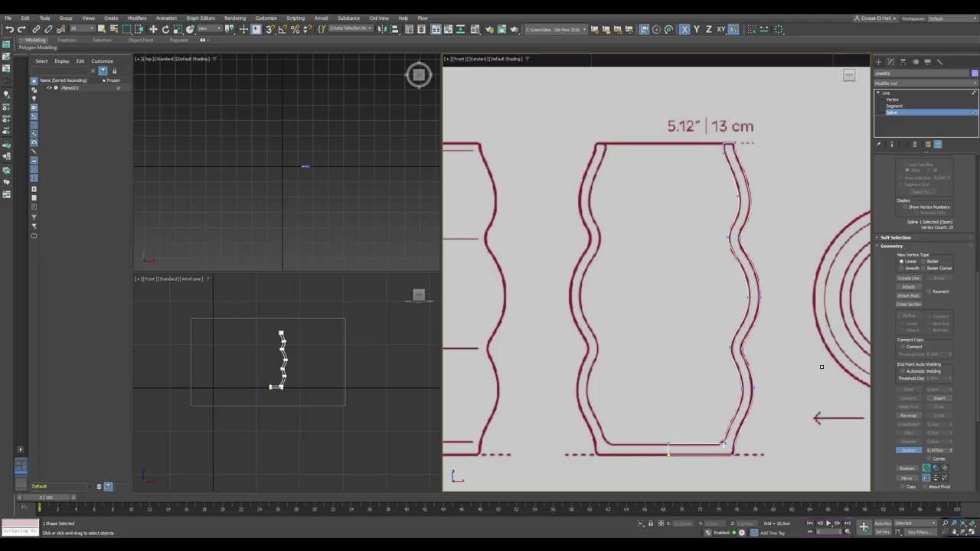
Task: Select the Smooth vertex type radio
Action: [901, 268]
